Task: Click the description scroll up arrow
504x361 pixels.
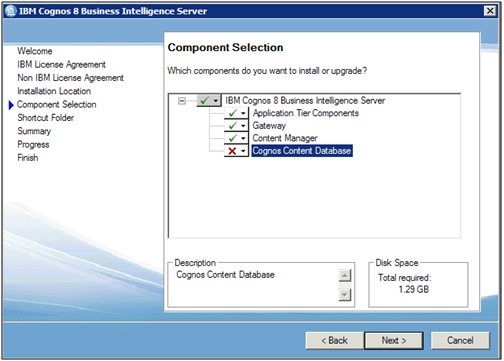Action: 345,276
